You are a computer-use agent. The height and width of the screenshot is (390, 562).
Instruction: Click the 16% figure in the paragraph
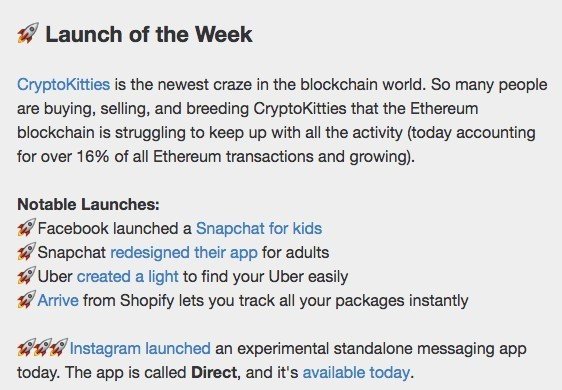pos(93,157)
